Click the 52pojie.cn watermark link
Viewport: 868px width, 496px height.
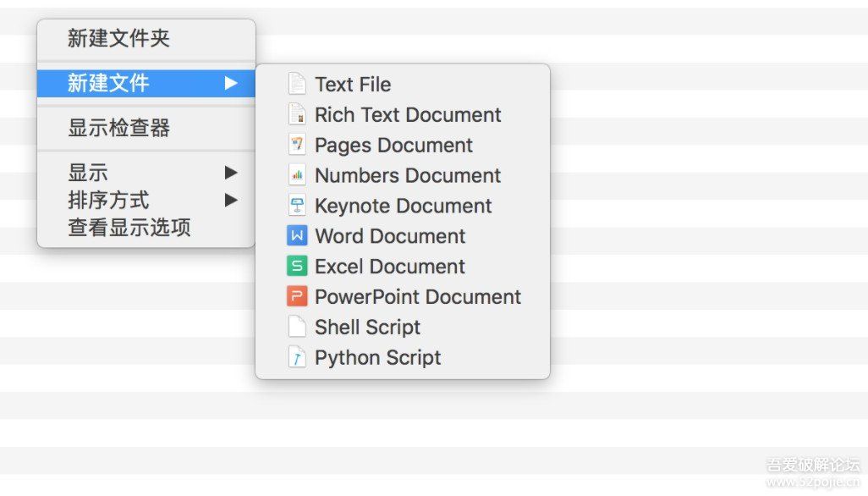coord(812,482)
